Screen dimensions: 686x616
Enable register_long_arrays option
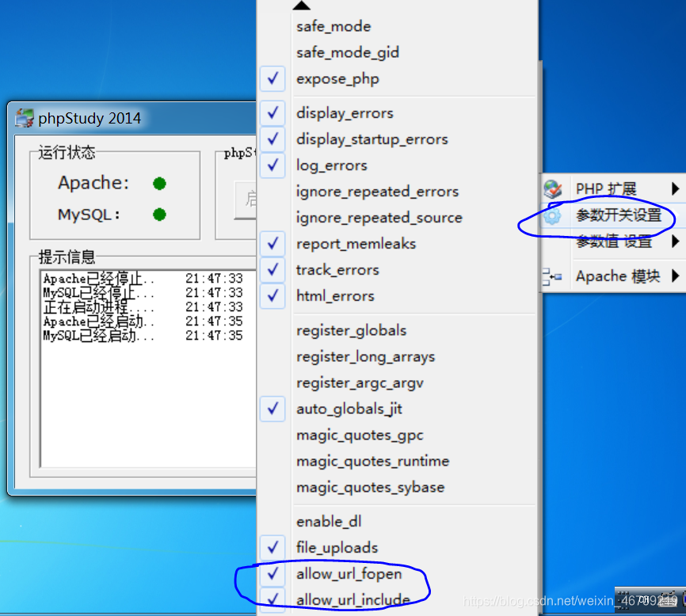(397, 357)
